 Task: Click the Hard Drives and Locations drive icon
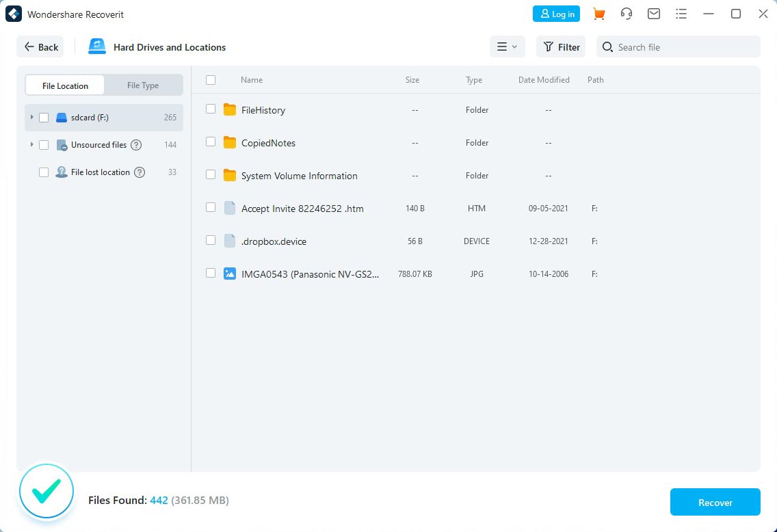(96, 46)
